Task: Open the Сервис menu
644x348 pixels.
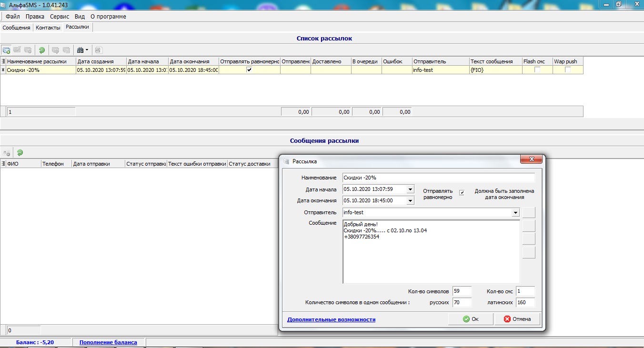Action: pyautogui.click(x=60, y=17)
